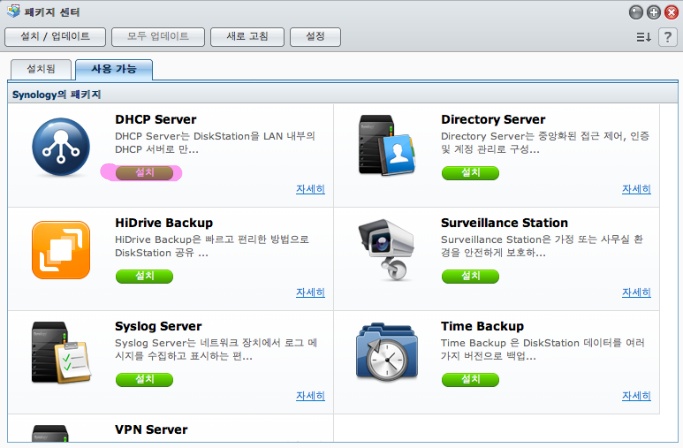Click the Surveillance Station title text
This screenshot has height=448, width=683.
pyautogui.click(x=504, y=223)
